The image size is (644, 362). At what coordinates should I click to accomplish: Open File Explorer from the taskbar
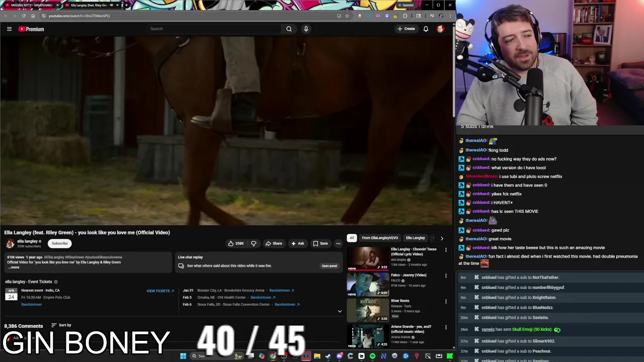coord(317,356)
